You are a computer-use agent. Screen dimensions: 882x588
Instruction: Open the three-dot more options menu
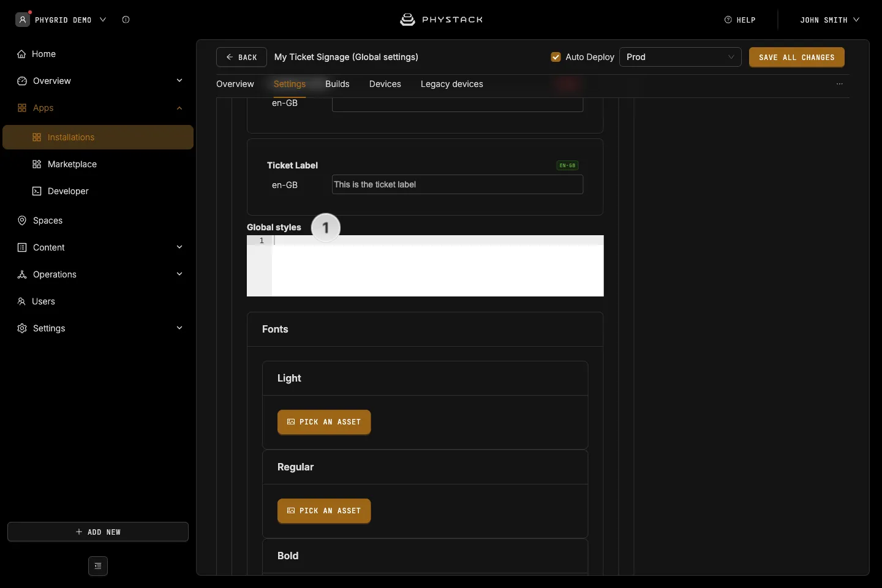tap(840, 84)
